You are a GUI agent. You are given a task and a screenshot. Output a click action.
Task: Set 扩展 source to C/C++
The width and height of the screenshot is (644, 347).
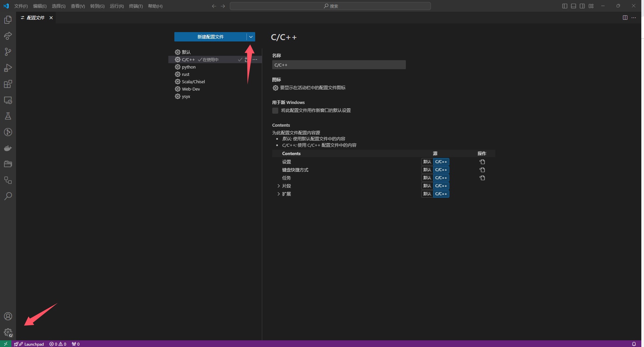coord(441,194)
